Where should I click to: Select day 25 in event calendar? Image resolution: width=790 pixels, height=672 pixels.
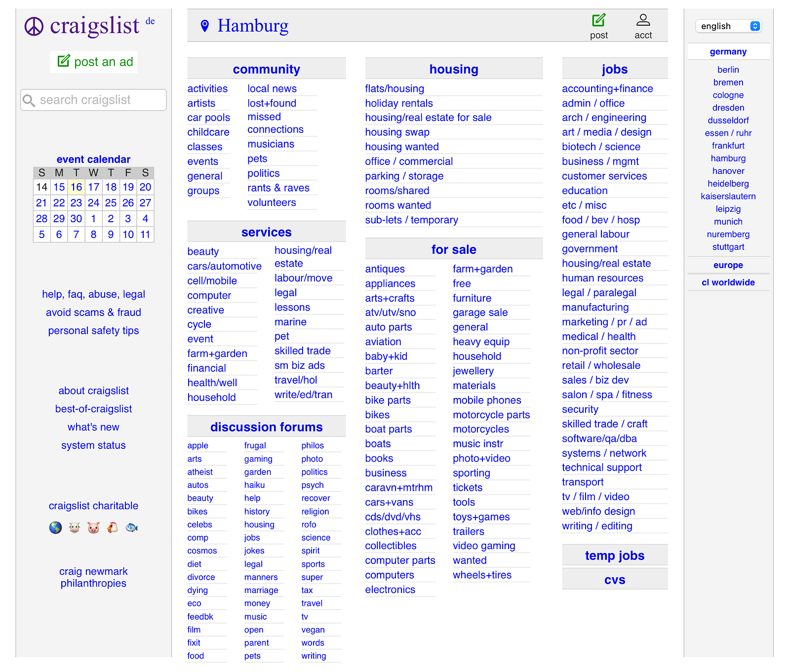point(111,203)
